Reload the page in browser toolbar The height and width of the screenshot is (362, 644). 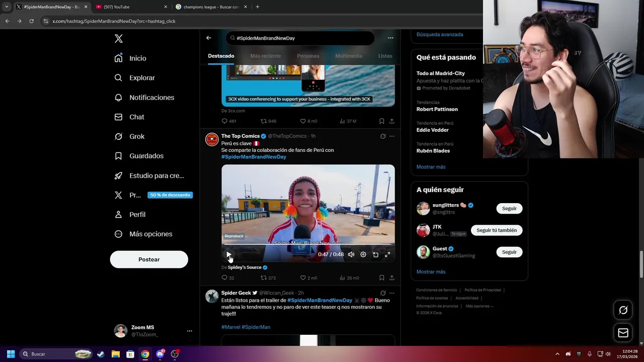[31, 21]
